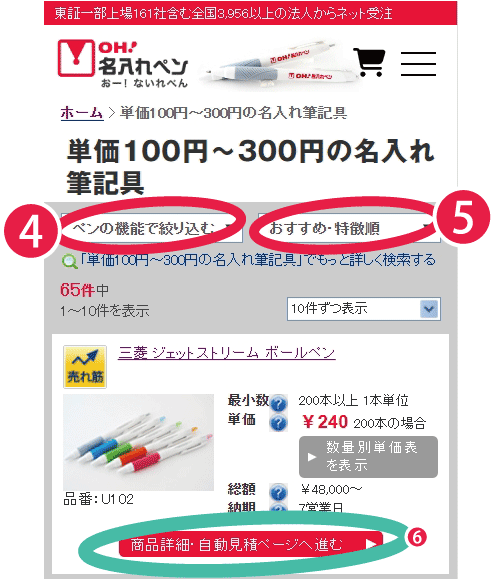Open the 10件ずつ表示 dropdown

(364, 309)
